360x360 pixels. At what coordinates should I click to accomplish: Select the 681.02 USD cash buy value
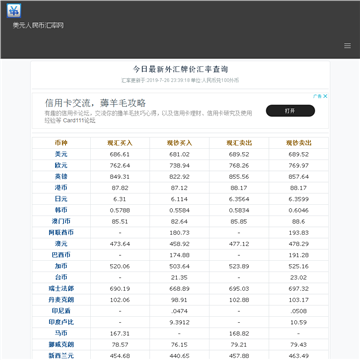[x=179, y=154]
